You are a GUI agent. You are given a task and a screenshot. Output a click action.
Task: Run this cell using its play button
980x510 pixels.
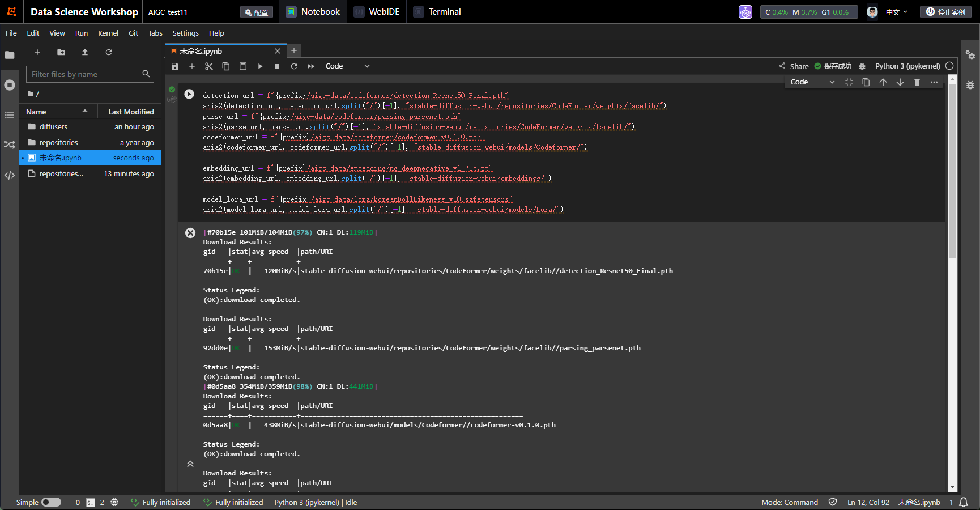point(189,94)
